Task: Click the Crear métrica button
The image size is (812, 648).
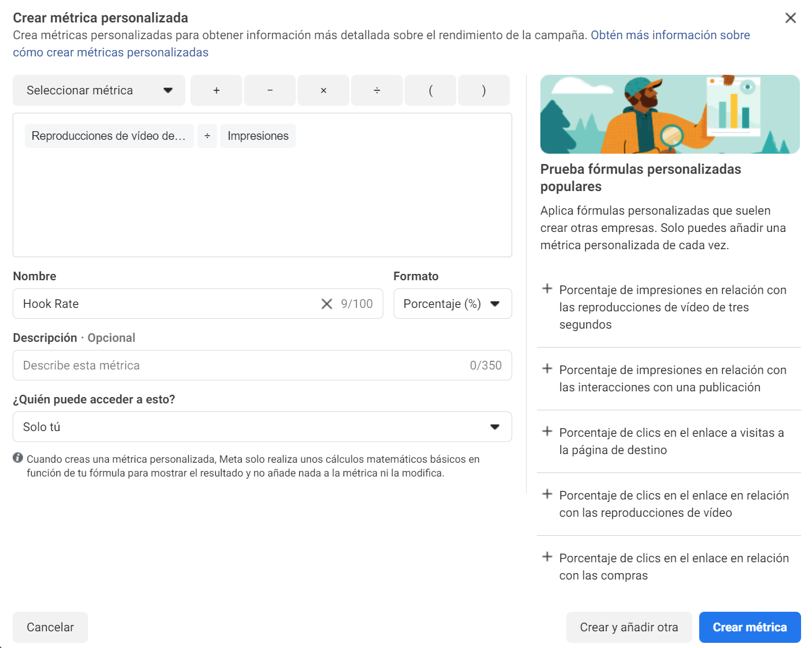Action: (749, 627)
